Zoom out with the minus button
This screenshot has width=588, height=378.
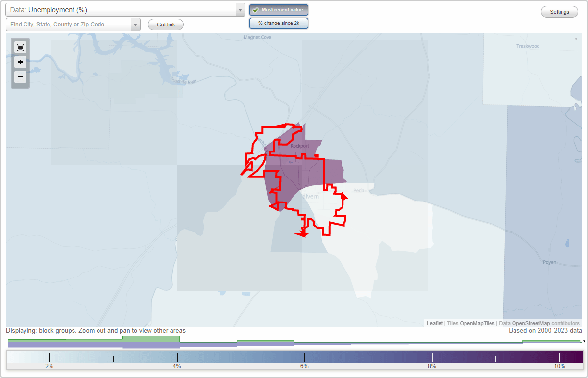pyautogui.click(x=20, y=76)
